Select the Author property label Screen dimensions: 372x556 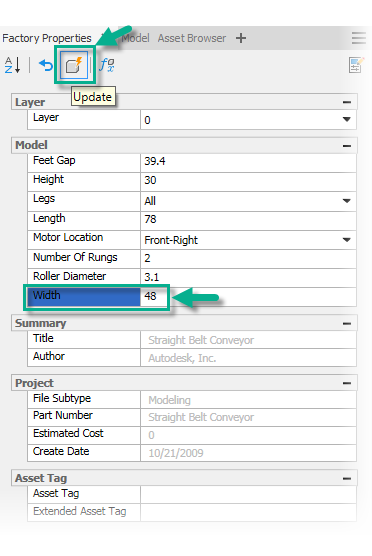tap(84, 357)
